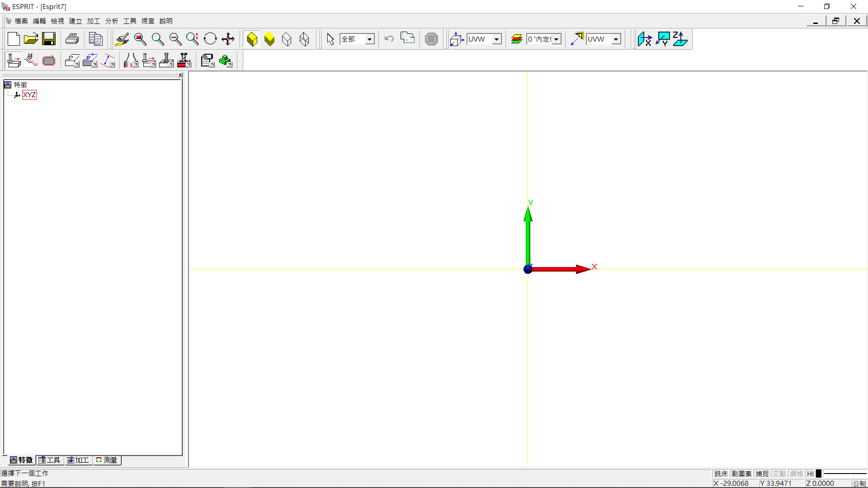Click the green stock simulation icon
The height and width of the screenshot is (488, 868).
(x=226, y=61)
